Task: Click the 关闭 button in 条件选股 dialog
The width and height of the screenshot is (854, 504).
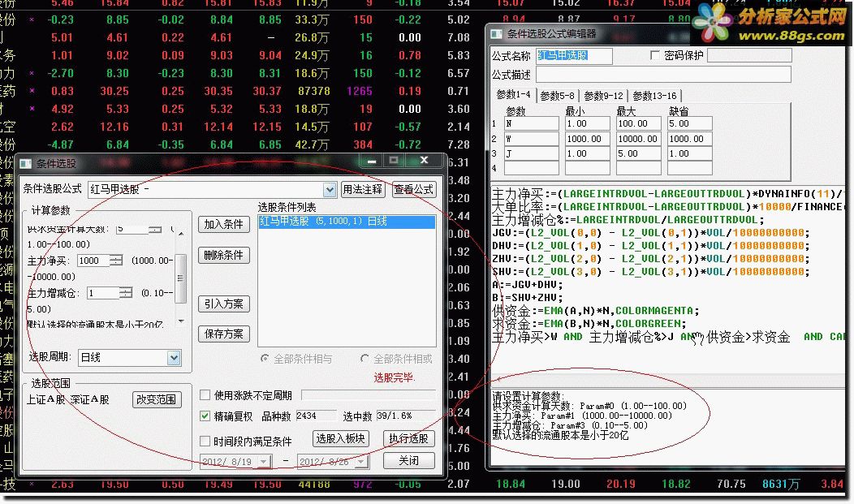Action: (409, 460)
